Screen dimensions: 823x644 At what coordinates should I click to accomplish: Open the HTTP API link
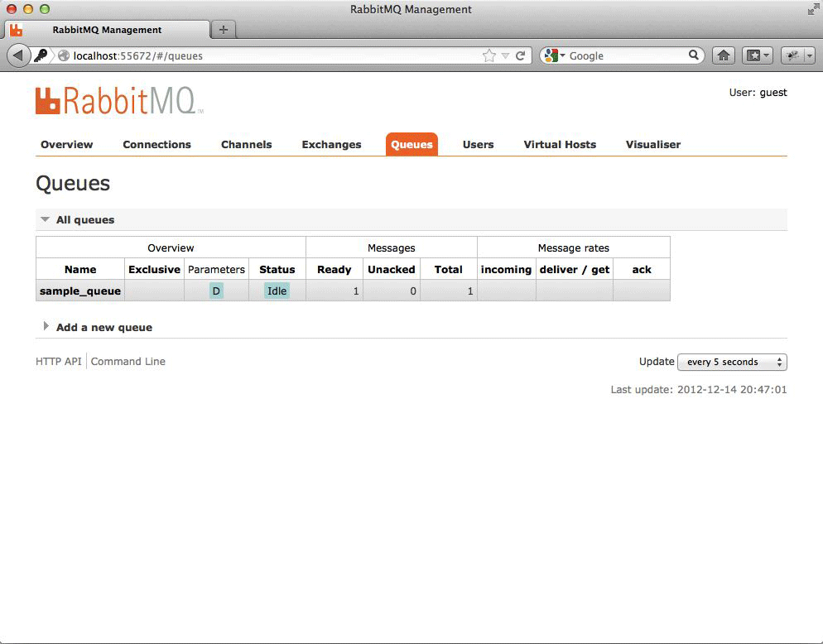59,361
